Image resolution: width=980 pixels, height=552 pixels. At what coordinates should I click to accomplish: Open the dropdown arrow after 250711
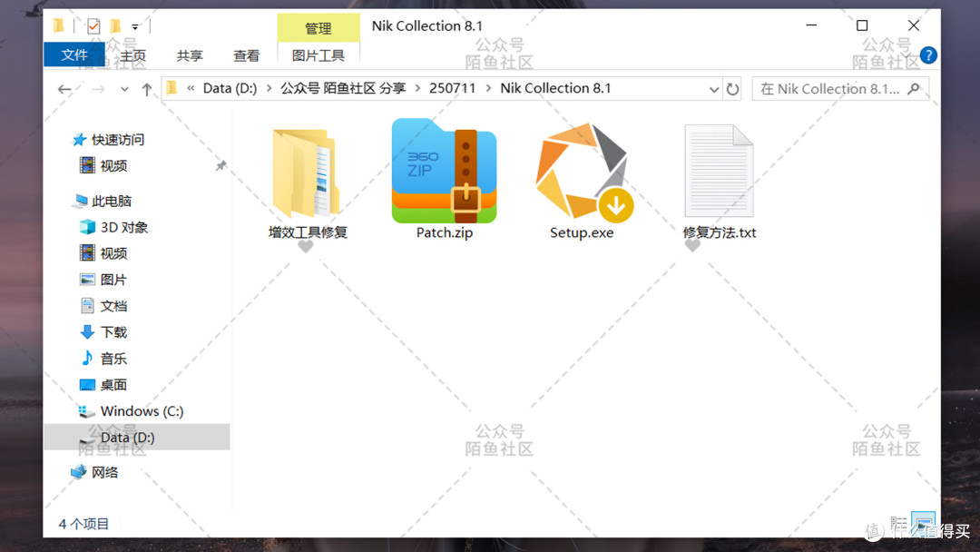click(488, 88)
